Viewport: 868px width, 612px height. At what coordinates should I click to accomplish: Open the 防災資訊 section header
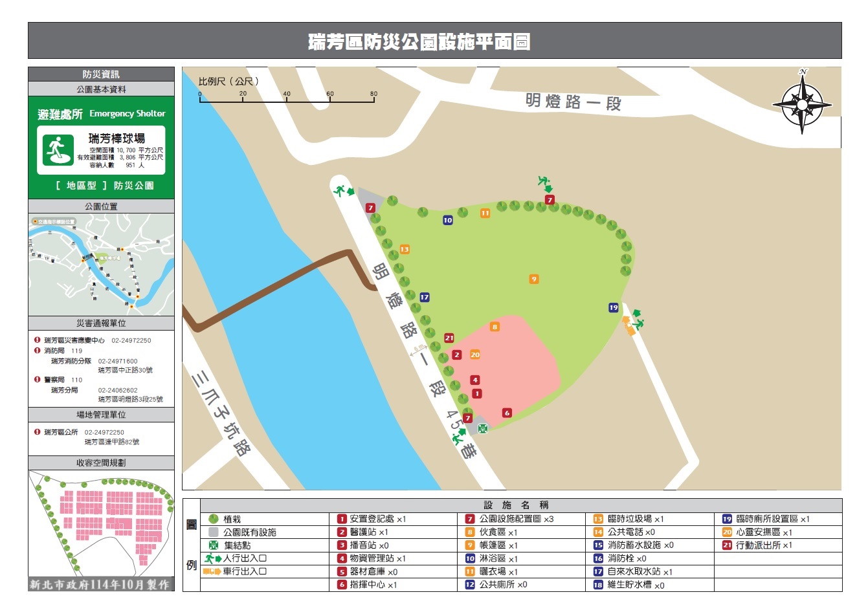tap(101, 74)
